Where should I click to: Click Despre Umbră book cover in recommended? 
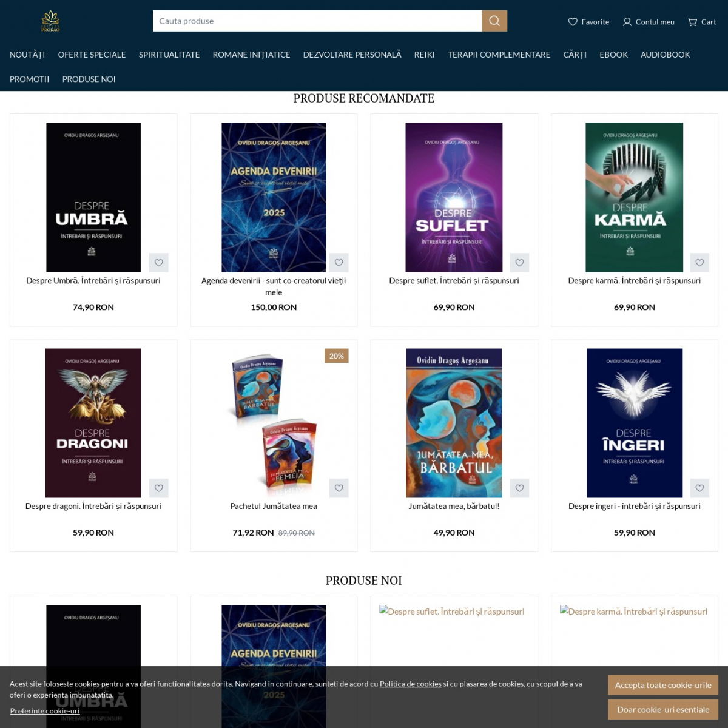[x=93, y=197]
